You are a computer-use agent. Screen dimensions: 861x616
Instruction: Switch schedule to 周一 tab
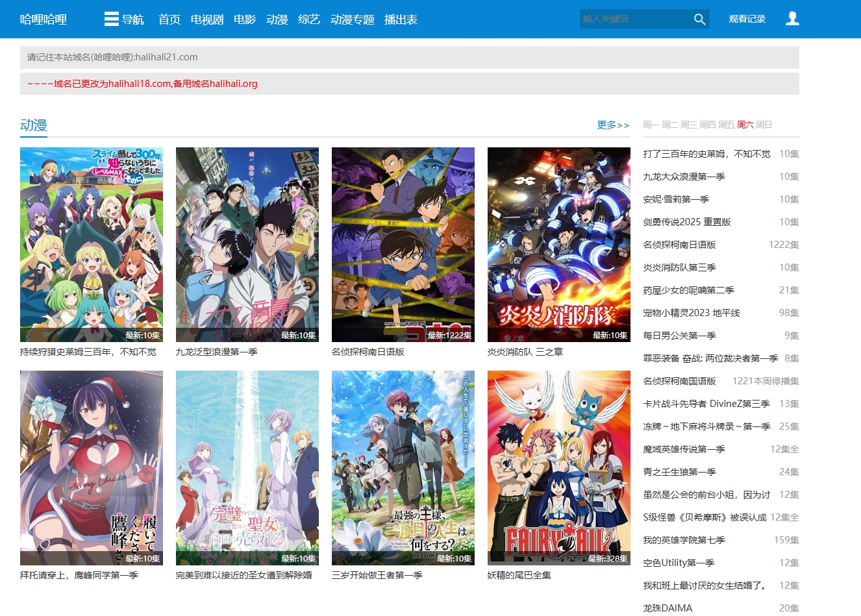651,125
